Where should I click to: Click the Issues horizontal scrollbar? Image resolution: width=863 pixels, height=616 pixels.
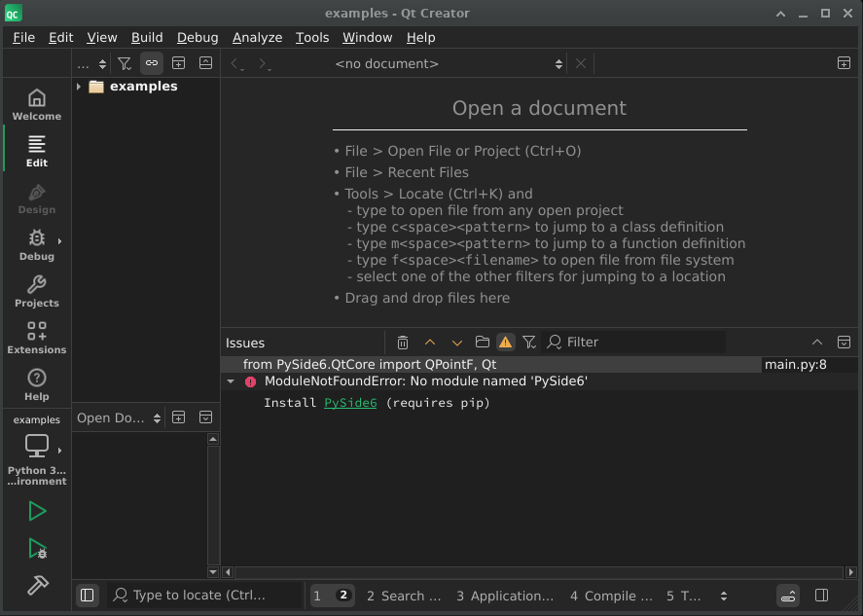[x=539, y=572]
